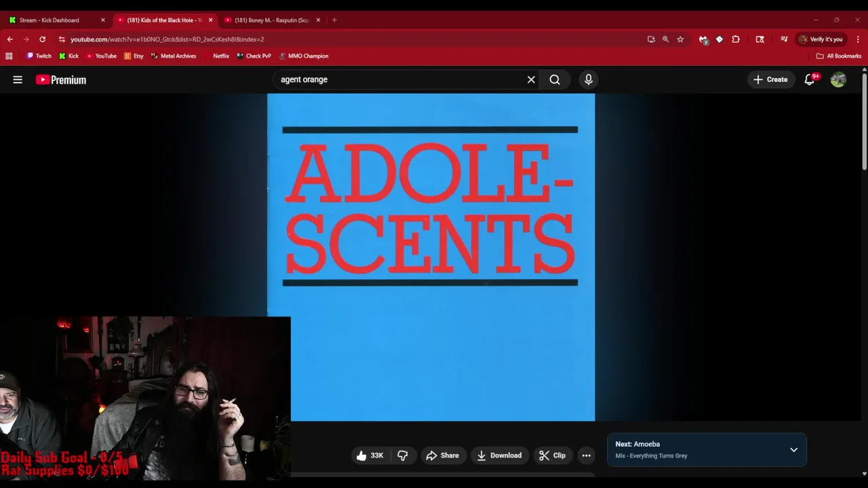The height and width of the screenshot is (488, 868).
Task: View site information icon in address bar
Action: [62, 39]
